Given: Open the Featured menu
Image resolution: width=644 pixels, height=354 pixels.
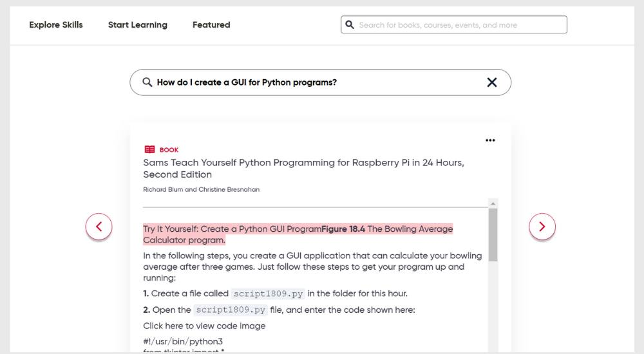Looking at the screenshot, I should [211, 24].
